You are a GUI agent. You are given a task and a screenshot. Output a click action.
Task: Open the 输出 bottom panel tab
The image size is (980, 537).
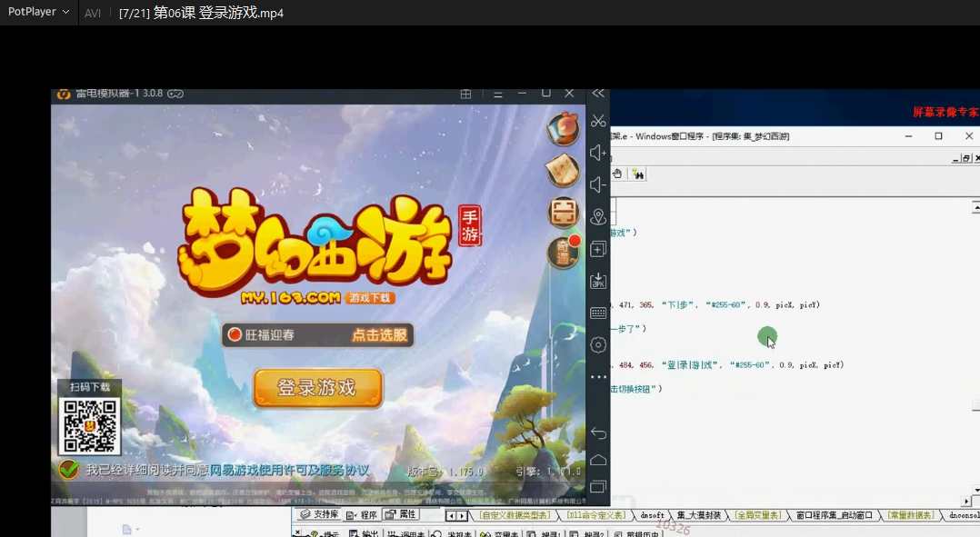[x=365, y=533]
